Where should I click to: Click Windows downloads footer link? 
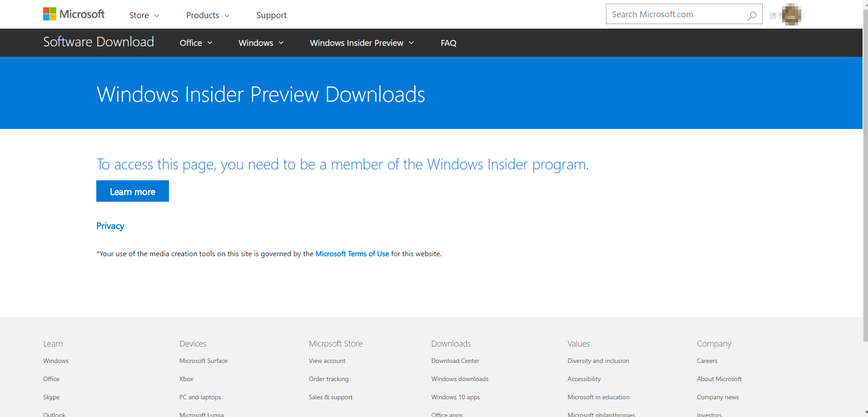(460, 379)
